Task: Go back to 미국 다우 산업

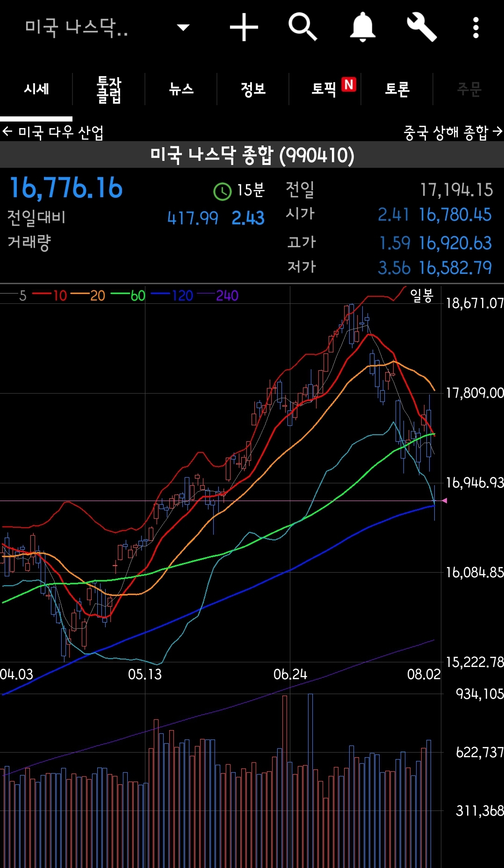Action: (52, 132)
